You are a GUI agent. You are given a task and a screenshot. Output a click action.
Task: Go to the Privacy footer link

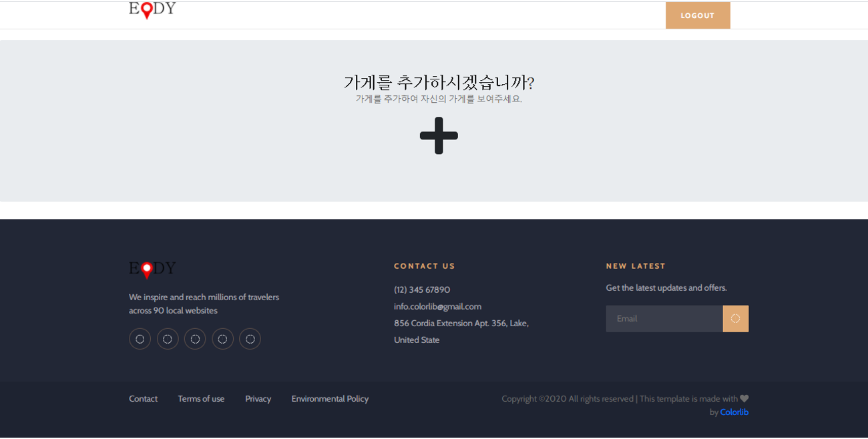coord(258,399)
